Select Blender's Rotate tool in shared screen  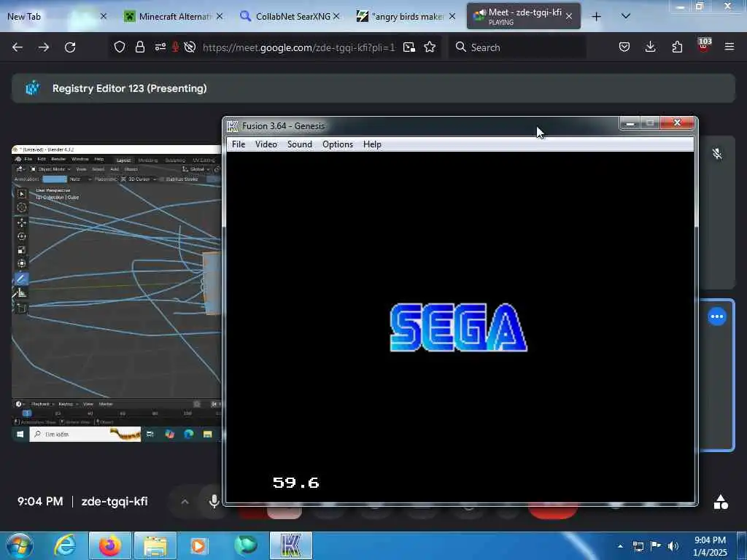(21, 236)
